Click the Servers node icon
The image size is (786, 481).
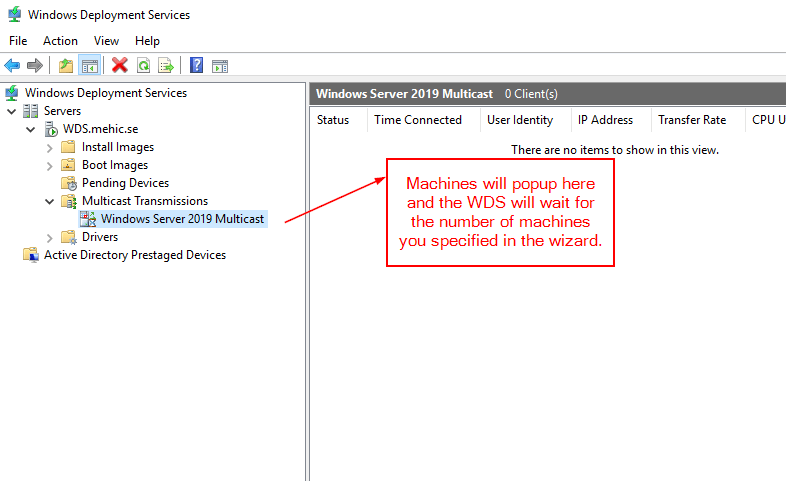[31, 111]
